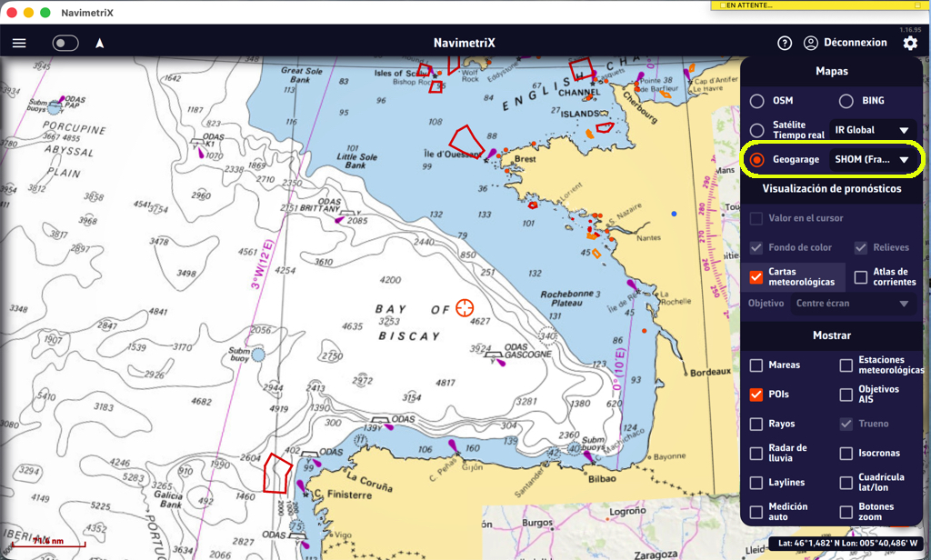Open the IR Global dropdown

click(x=872, y=130)
